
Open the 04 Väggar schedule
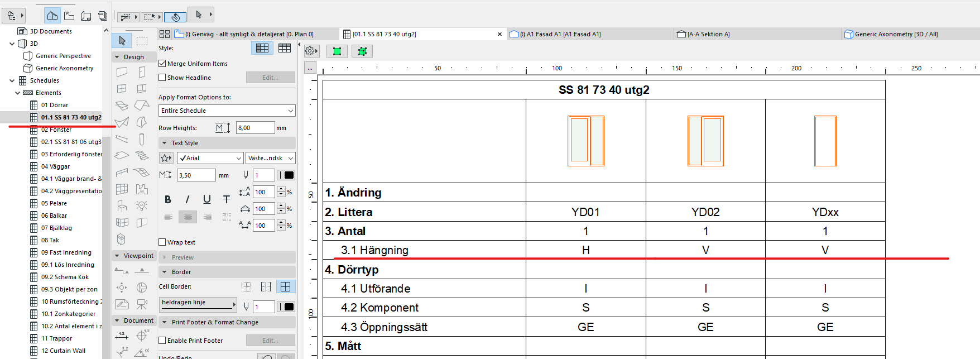55,166
